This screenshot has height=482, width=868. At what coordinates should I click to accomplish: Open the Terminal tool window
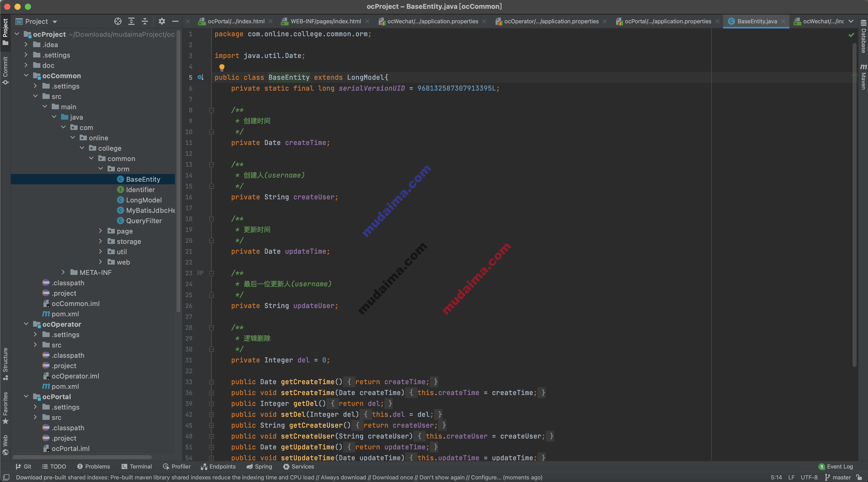click(137, 466)
